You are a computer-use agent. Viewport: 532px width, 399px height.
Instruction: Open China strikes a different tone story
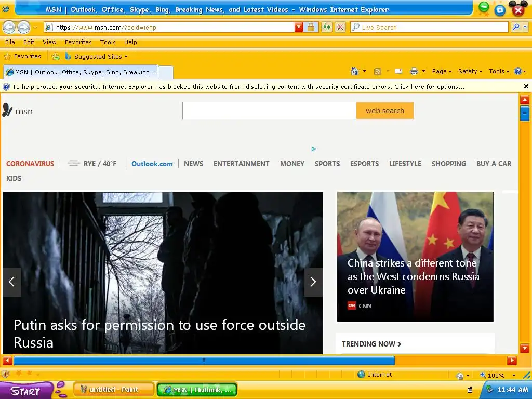(x=413, y=276)
